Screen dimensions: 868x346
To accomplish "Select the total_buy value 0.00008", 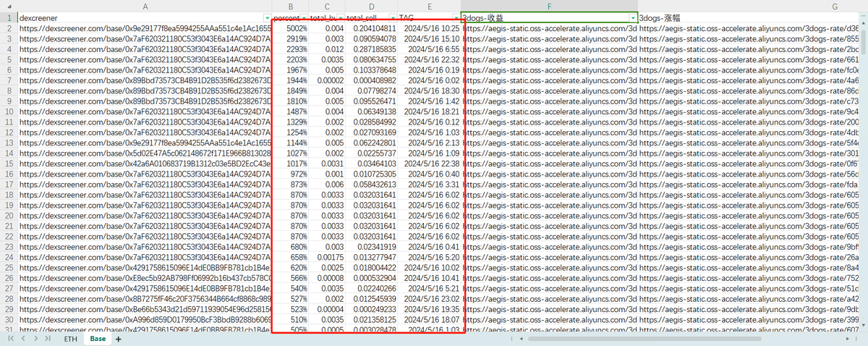I will (327, 278).
